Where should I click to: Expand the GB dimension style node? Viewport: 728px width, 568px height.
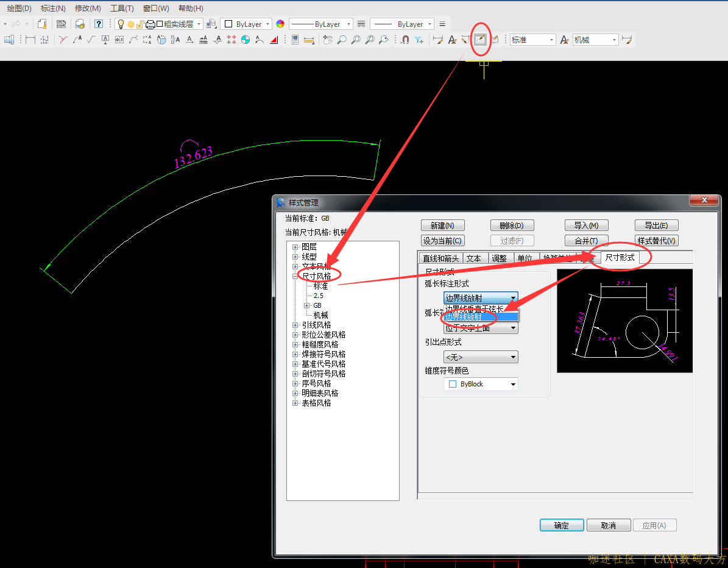[306, 305]
